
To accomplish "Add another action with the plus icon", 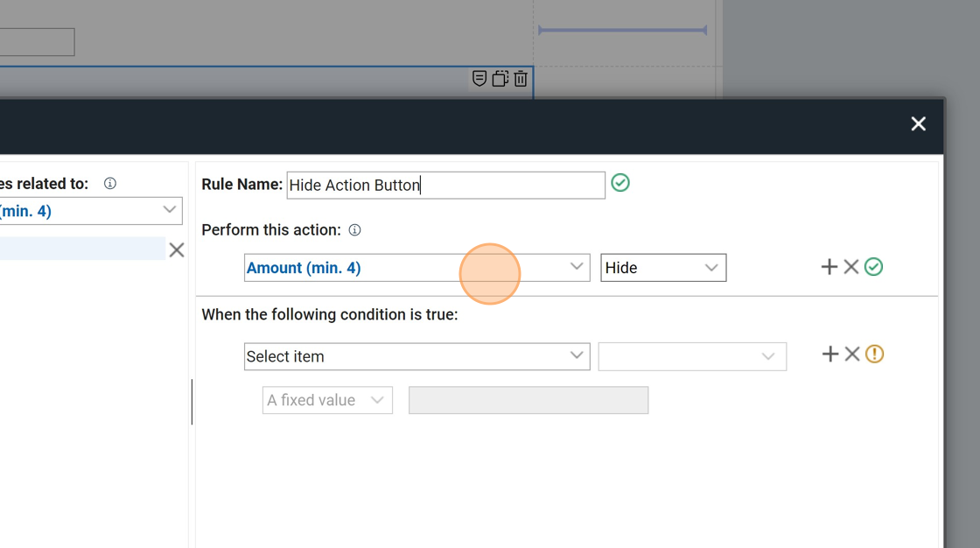I will (x=829, y=267).
